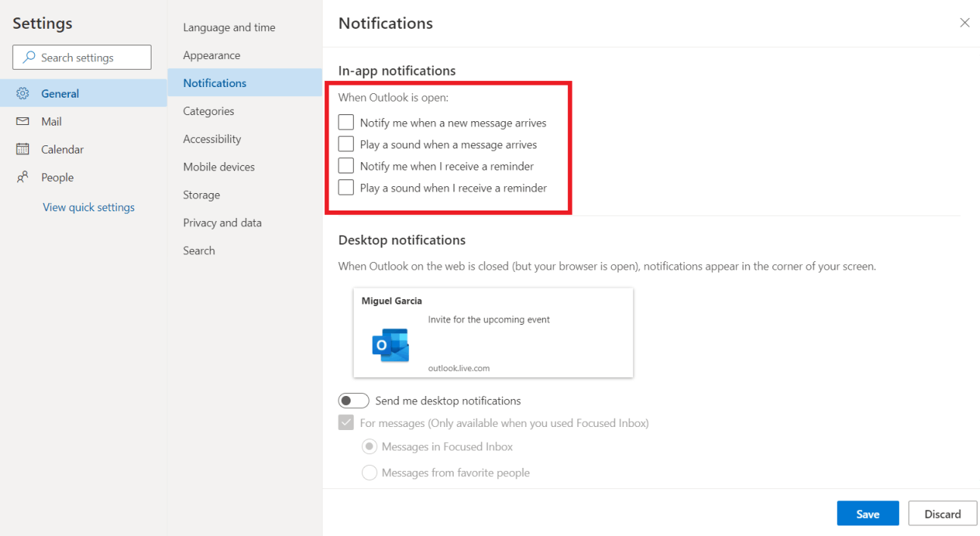Click View quick settings link
The width and height of the screenshot is (980, 536).
click(89, 207)
